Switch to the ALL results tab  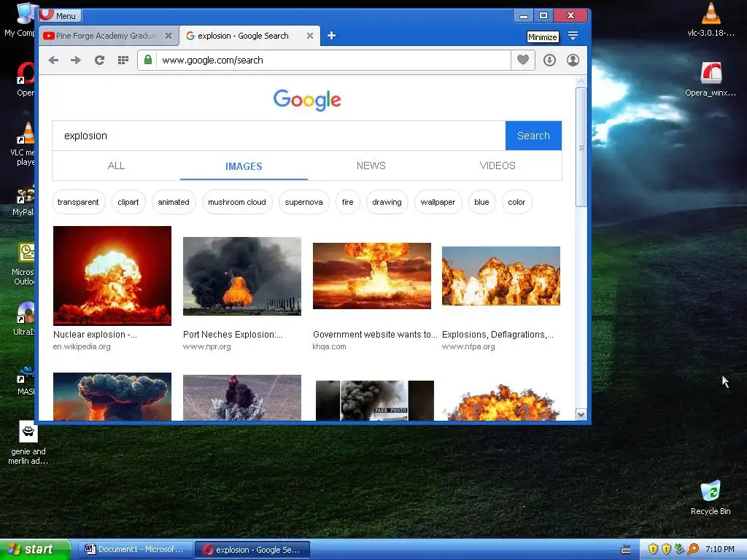click(116, 166)
